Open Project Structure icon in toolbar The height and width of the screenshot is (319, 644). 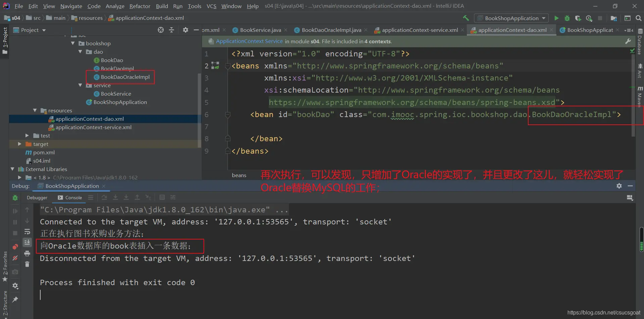tap(614, 18)
